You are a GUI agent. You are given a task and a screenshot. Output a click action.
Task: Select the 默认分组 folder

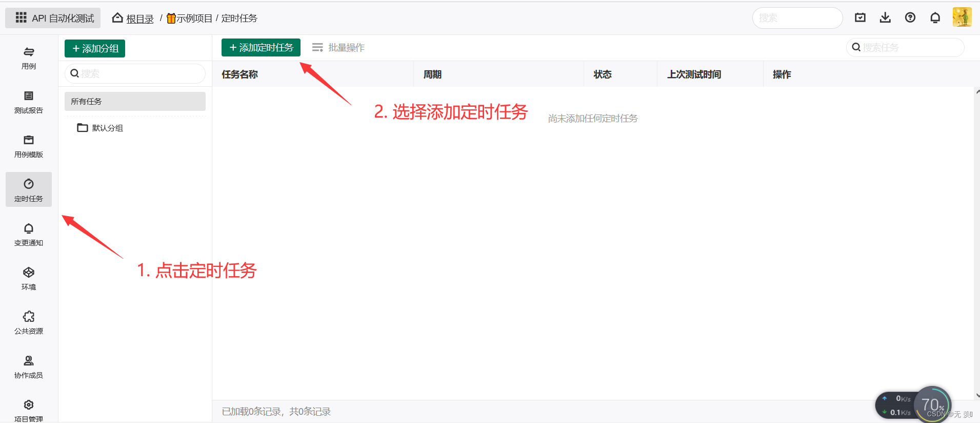(x=101, y=128)
